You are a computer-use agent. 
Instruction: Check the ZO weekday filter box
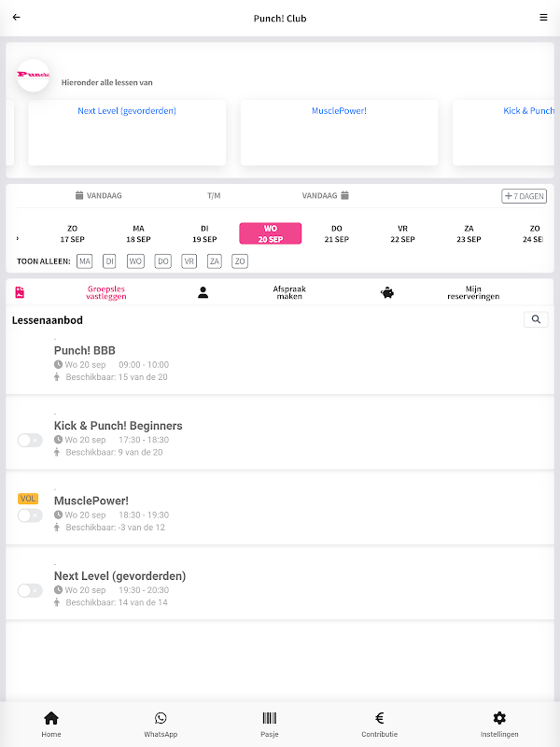pos(240,261)
